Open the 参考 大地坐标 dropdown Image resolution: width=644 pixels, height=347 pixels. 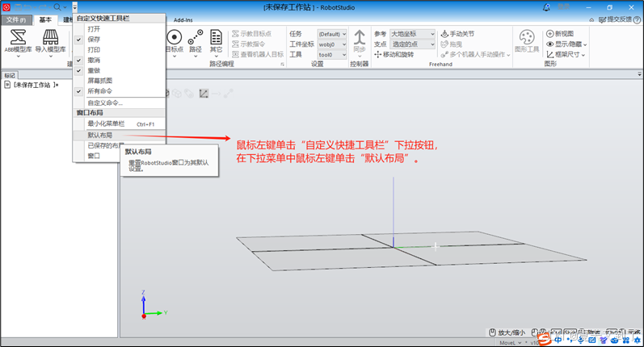[x=412, y=34]
